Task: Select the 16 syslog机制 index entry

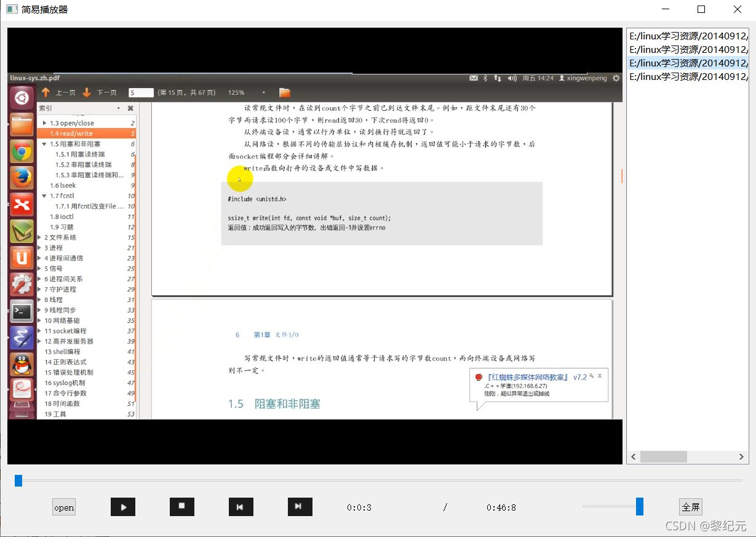Action: [65, 383]
